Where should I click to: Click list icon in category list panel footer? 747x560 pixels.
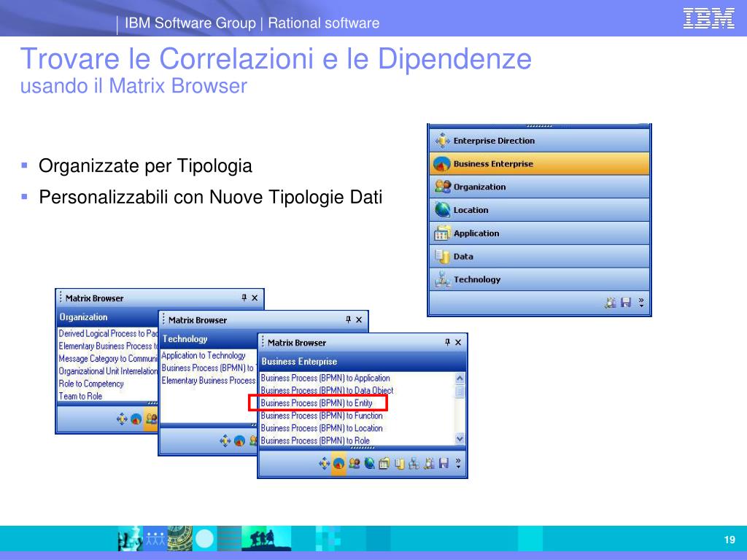tap(611, 303)
